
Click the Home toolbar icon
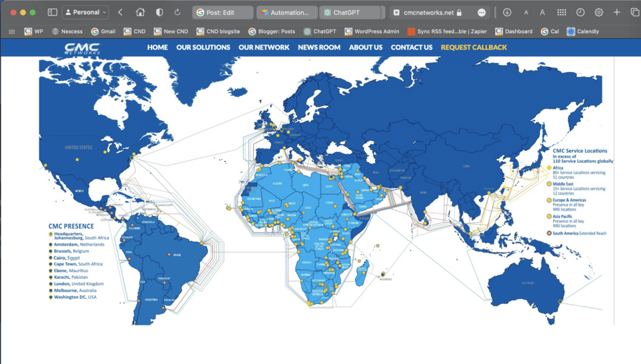140,13
